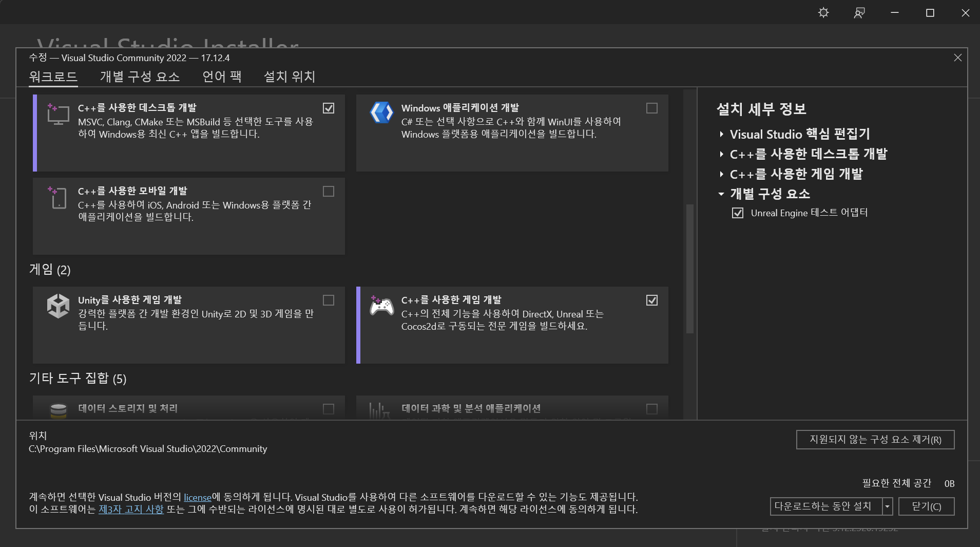Collapse 개별 구성 요소 section
Screen dimensions: 980x547
pyautogui.click(x=721, y=194)
